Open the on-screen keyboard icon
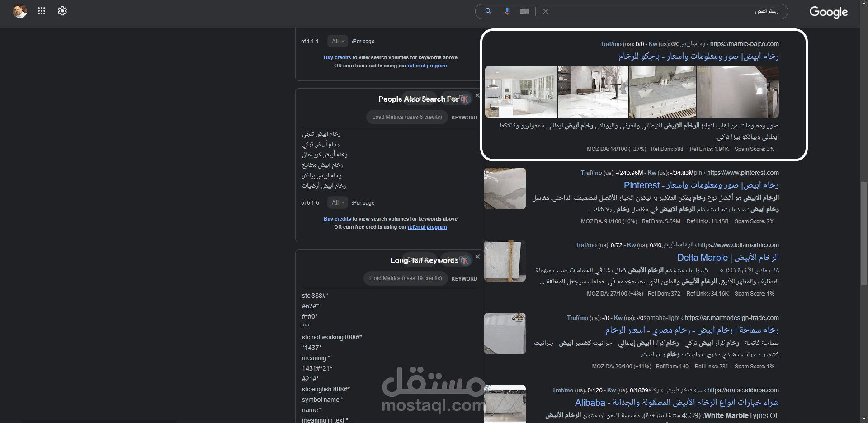This screenshot has width=868, height=423. (x=524, y=11)
